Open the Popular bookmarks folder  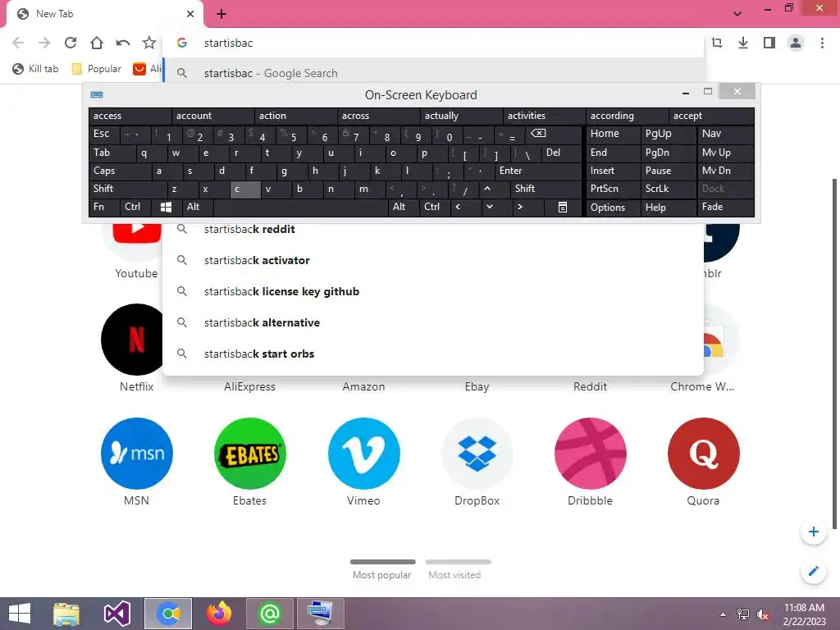97,69
